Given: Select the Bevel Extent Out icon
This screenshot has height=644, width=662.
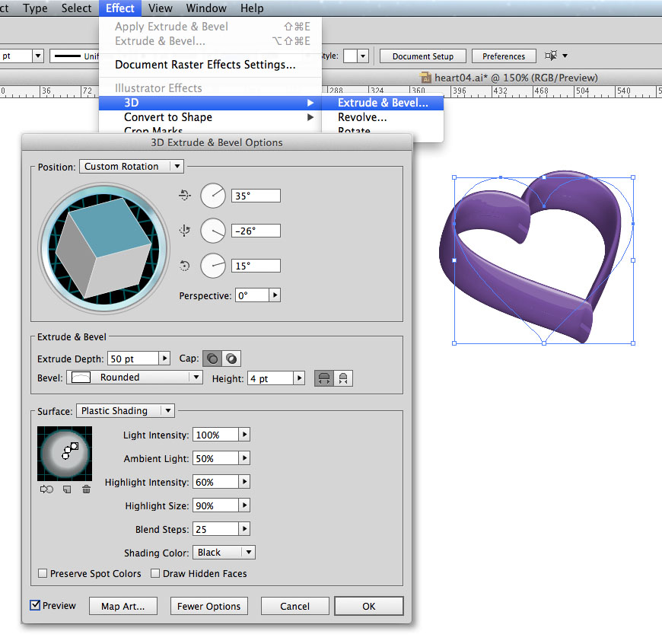Looking at the screenshot, I should (324, 378).
